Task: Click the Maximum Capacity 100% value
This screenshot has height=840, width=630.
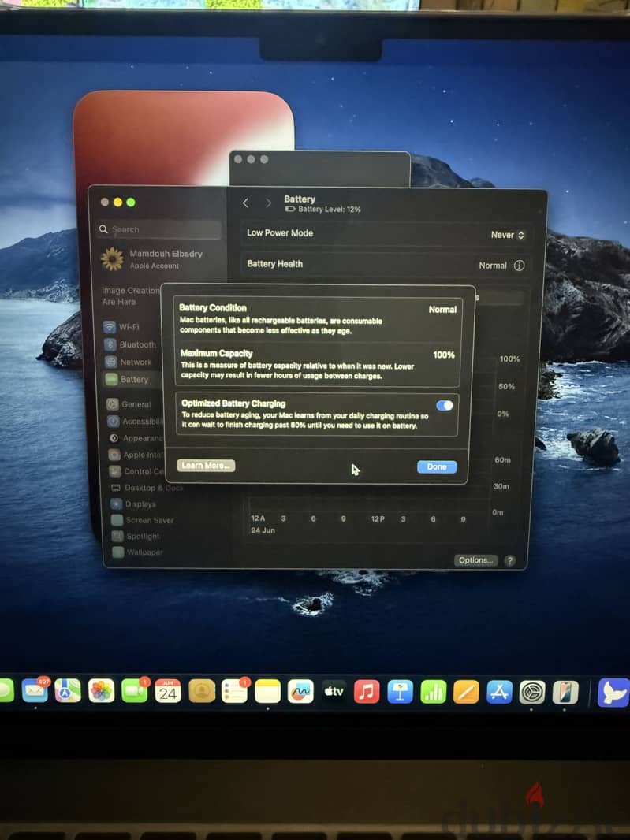Action: (x=443, y=355)
